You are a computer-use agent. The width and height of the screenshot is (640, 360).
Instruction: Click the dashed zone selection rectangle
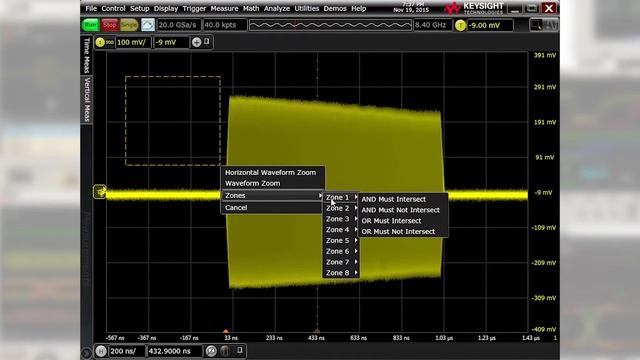tap(173, 121)
